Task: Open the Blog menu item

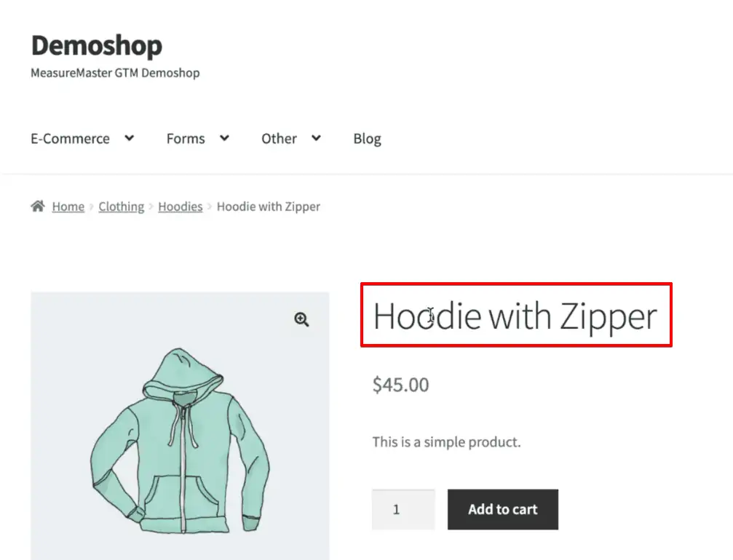Action: 366,138
